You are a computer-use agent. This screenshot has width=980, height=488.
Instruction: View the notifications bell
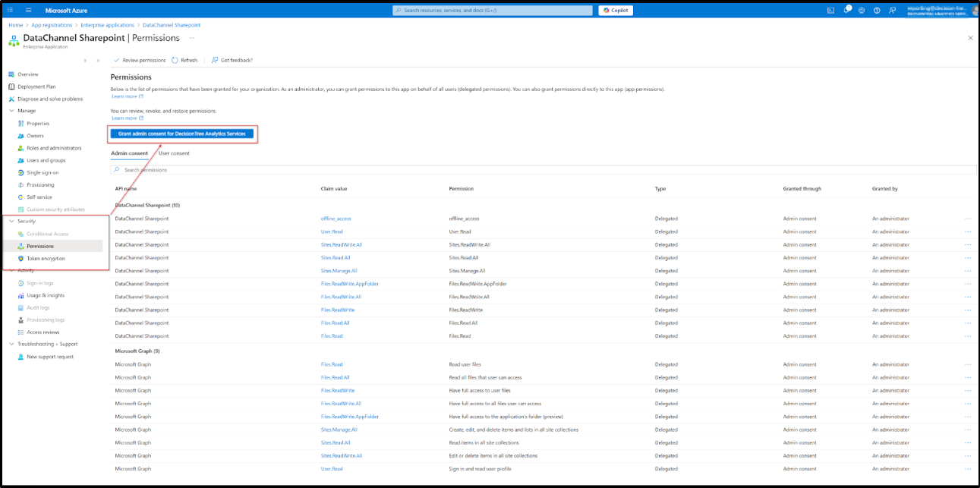[x=846, y=10]
